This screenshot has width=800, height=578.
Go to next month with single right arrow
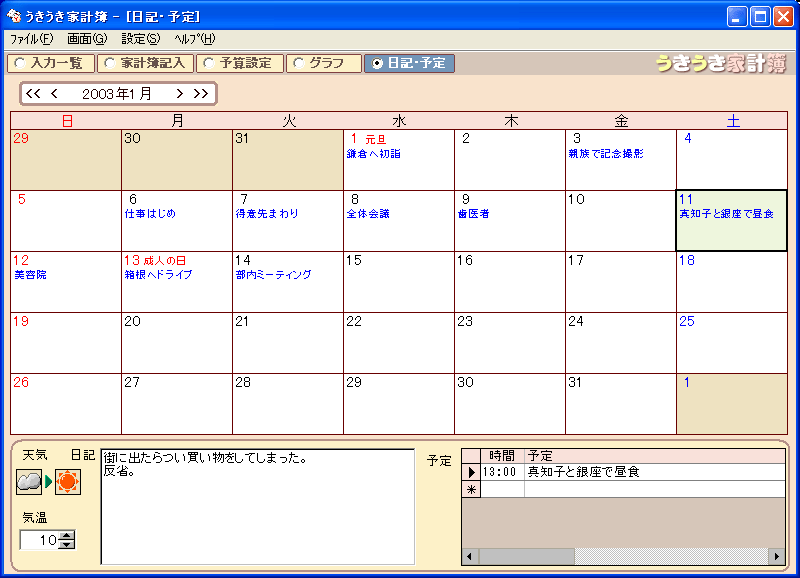pos(180,94)
